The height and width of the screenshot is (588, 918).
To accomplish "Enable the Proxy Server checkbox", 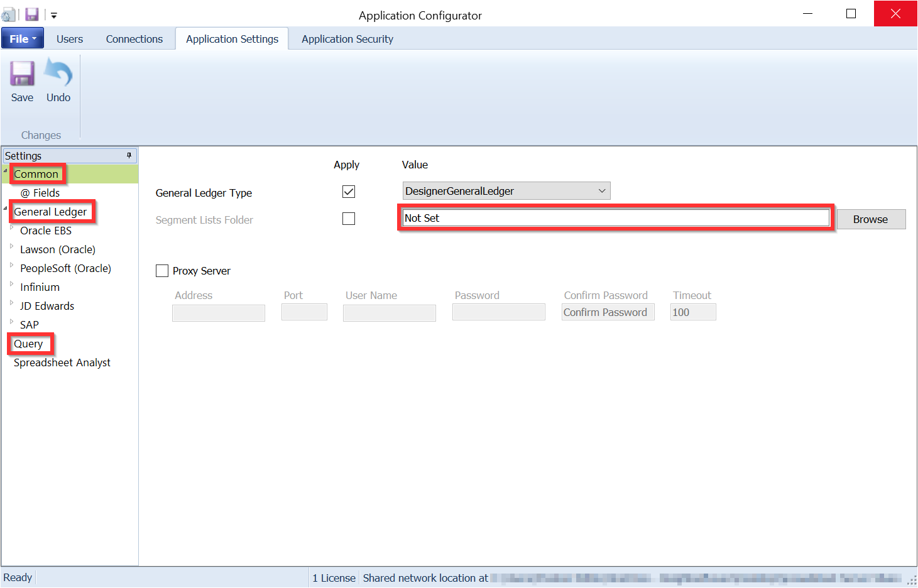I will point(162,271).
